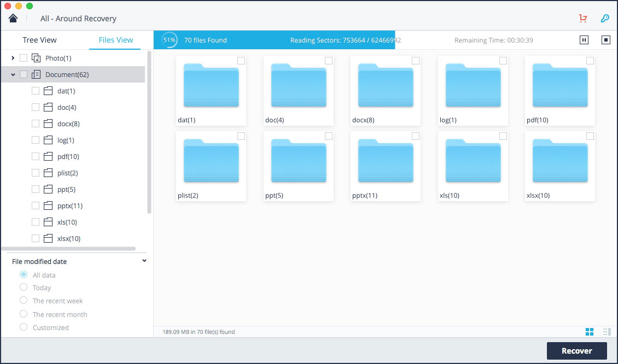This screenshot has height=364, width=618.
Task: Open the license key registration icon
Action: 605,18
